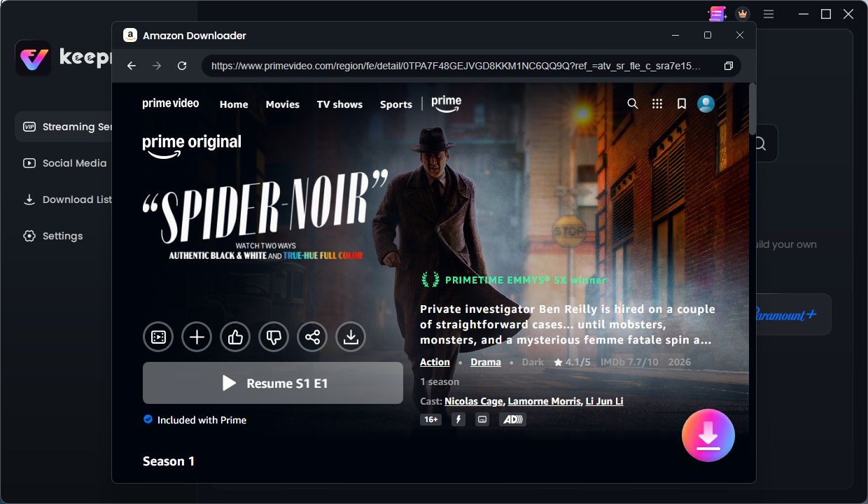Screen dimensions: 868x504
Task: Click the Prime Video URL field
Action: pos(471,66)
